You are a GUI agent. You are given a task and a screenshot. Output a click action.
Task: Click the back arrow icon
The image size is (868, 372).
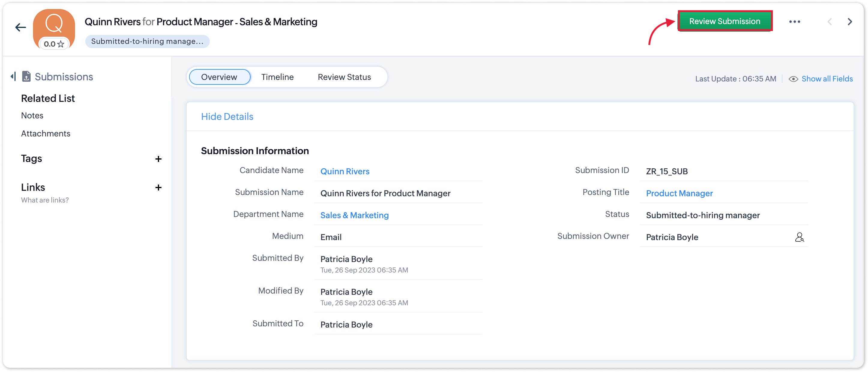coord(20,27)
